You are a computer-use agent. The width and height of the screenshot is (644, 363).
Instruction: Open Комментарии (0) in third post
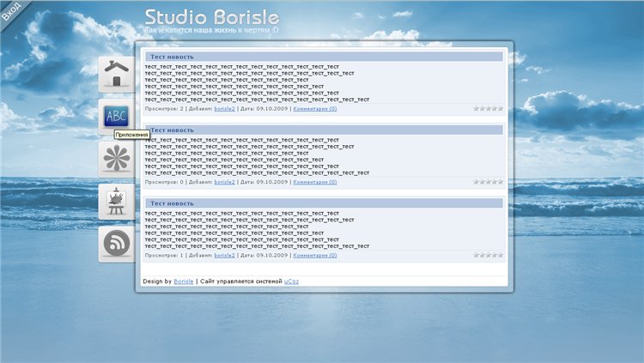(315, 255)
